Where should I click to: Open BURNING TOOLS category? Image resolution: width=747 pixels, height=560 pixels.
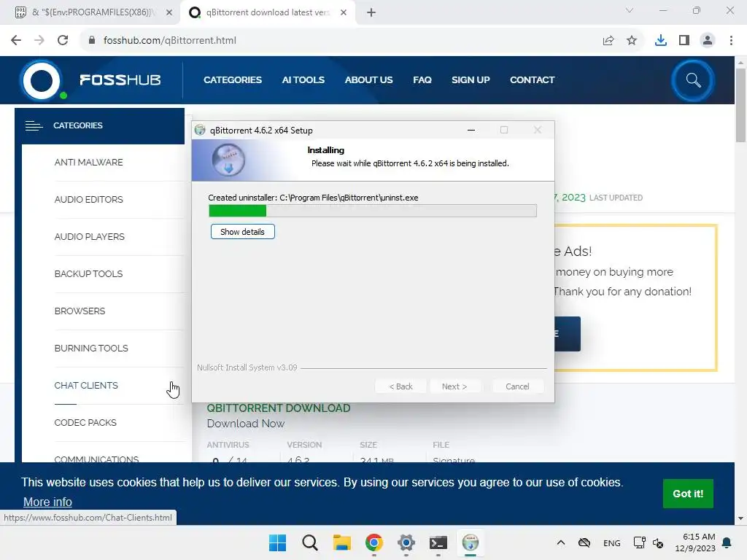[x=91, y=348]
